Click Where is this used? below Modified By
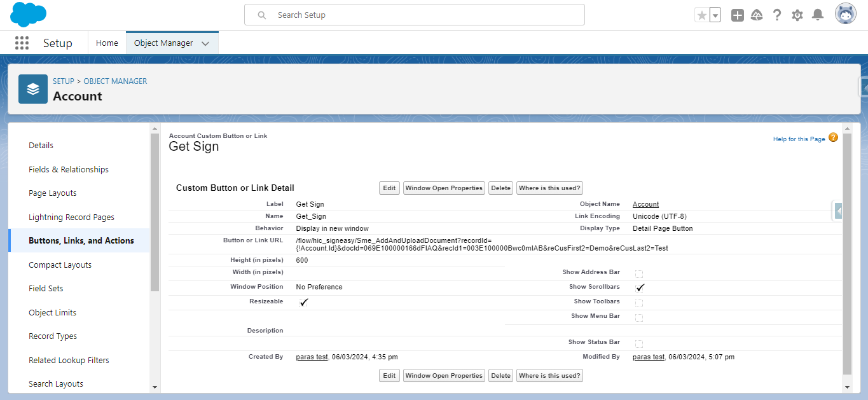This screenshot has height=400, width=868. point(549,376)
